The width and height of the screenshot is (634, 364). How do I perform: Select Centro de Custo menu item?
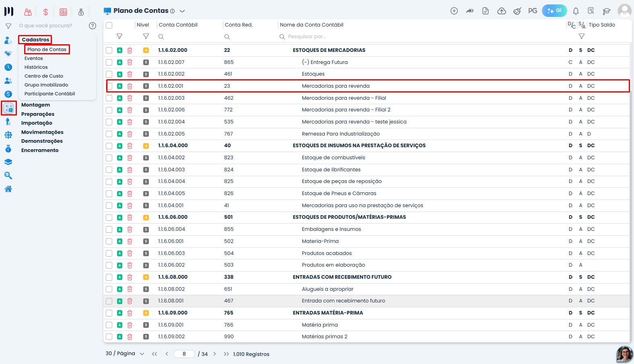[44, 76]
